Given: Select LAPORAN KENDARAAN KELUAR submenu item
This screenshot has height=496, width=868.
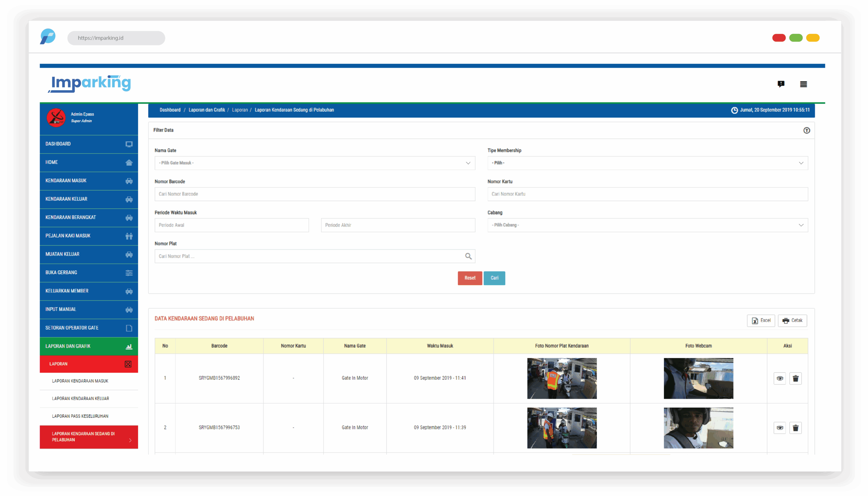Looking at the screenshot, I should click(x=80, y=398).
